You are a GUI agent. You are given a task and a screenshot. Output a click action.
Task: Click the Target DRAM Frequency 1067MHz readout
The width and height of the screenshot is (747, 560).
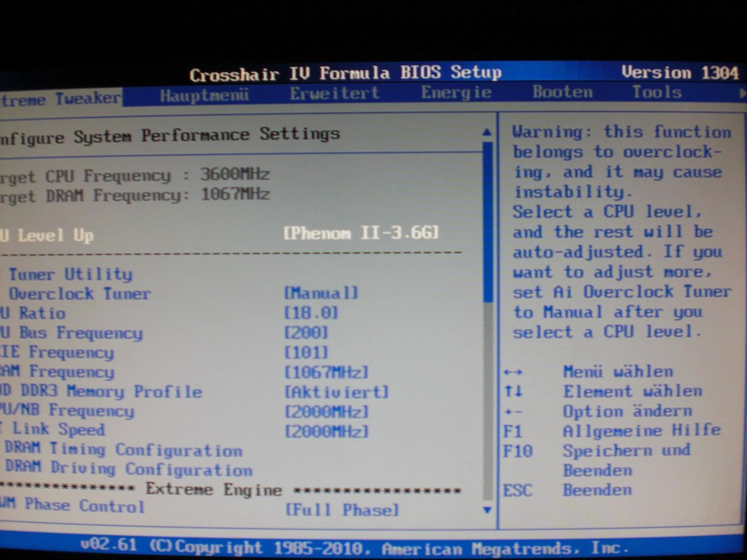[135, 195]
